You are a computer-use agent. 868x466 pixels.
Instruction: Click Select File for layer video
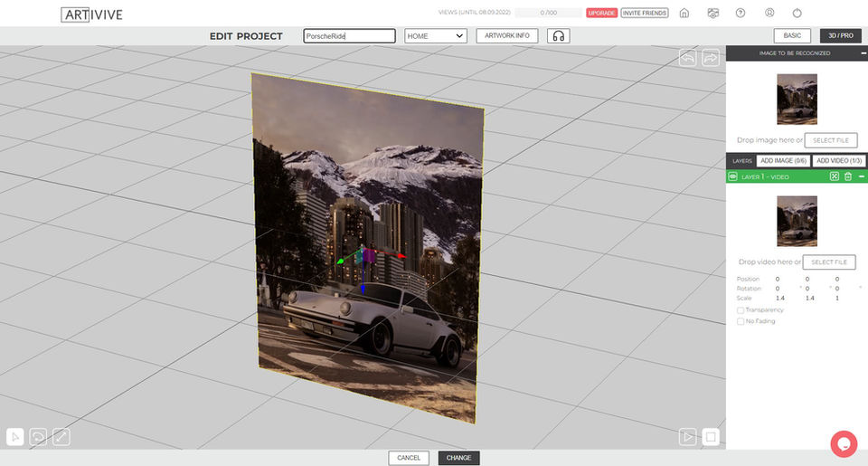tap(829, 262)
